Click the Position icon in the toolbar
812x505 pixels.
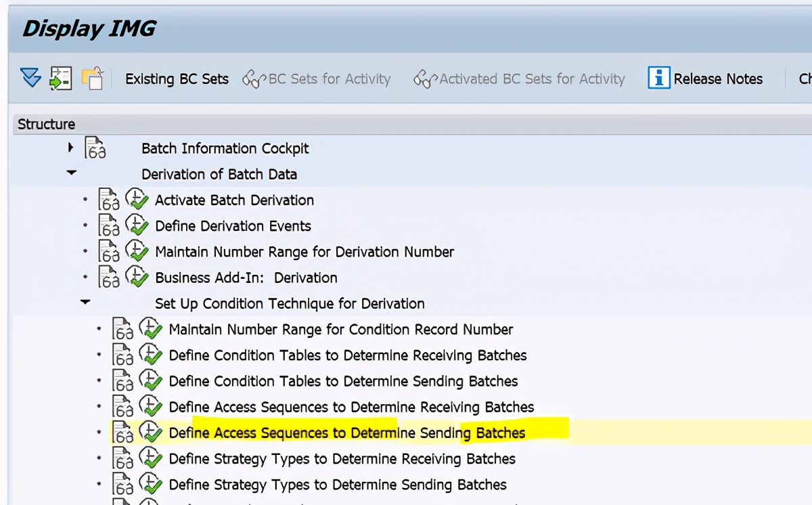(60, 79)
